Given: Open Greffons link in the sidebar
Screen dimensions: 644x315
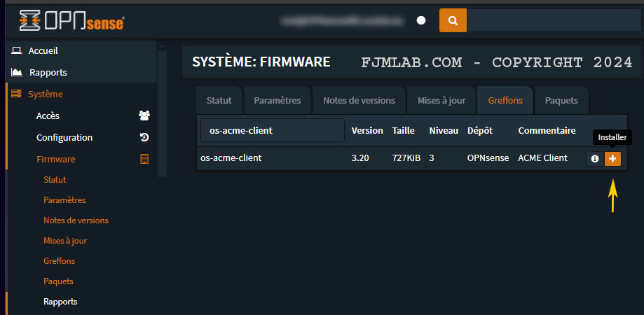Looking at the screenshot, I should [x=59, y=261].
